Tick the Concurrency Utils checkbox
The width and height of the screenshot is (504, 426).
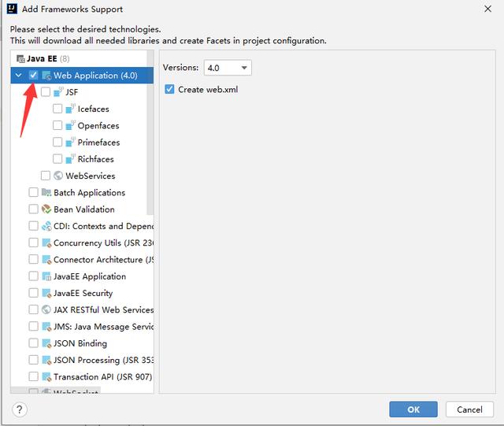click(33, 243)
